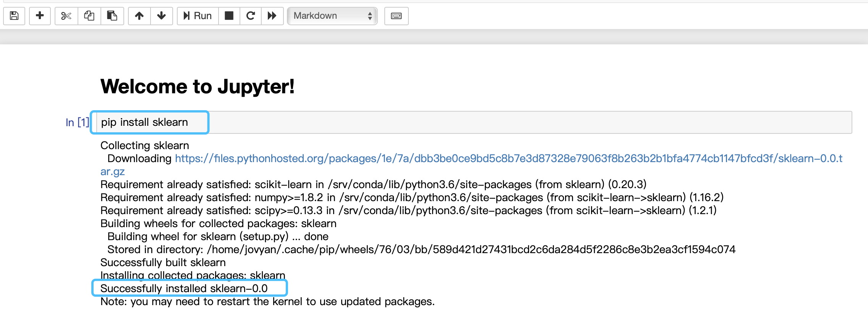The width and height of the screenshot is (868, 312).
Task: Move selected cell down arrow
Action: [x=161, y=16]
